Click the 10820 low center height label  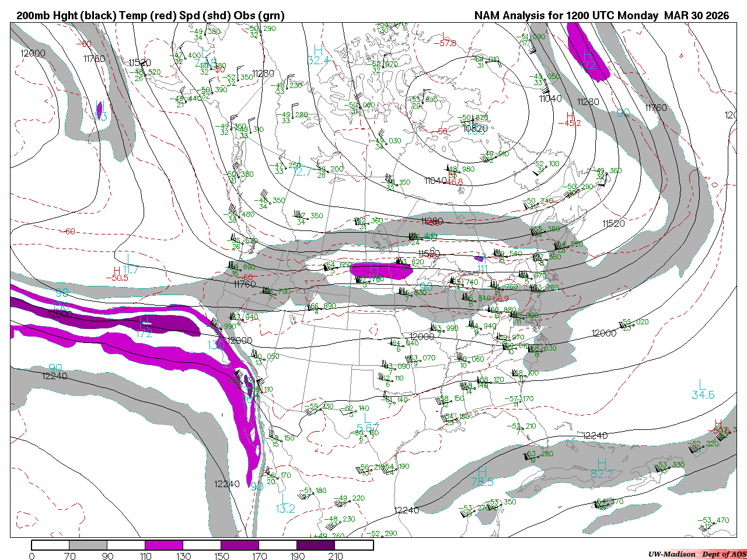coord(474,128)
